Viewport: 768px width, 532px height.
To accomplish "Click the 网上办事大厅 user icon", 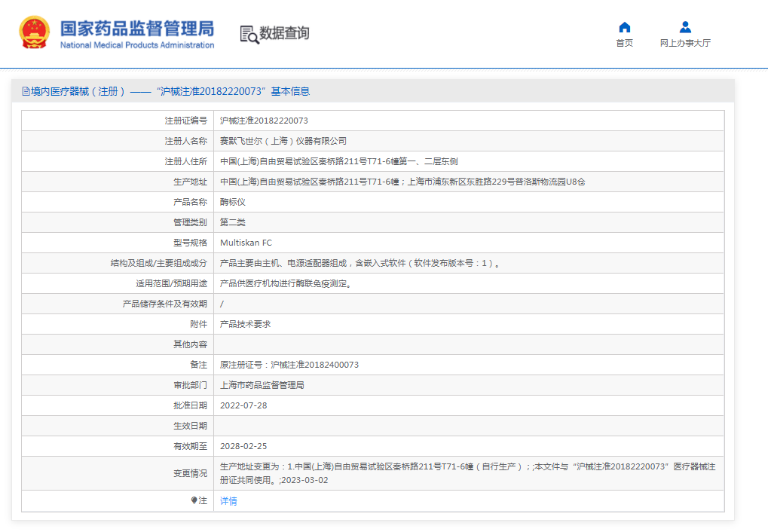I will point(684,27).
